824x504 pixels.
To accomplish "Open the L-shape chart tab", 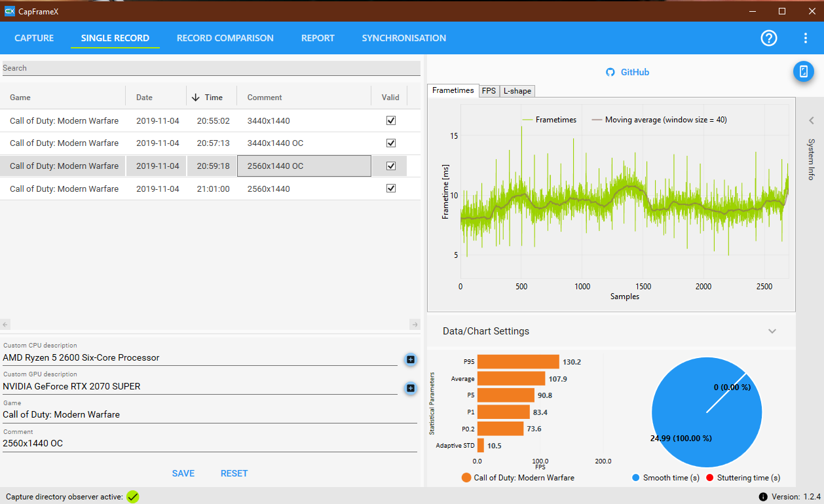I will coord(517,91).
